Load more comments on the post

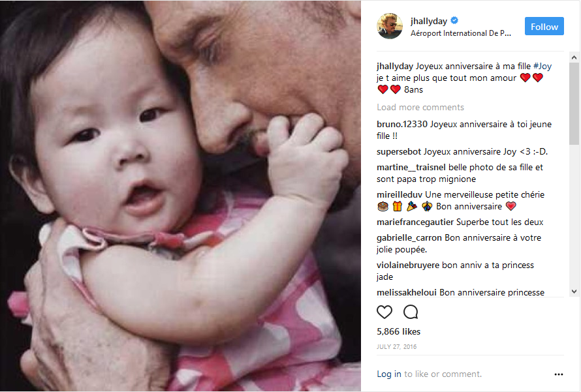pyautogui.click(x=420, y=108)
